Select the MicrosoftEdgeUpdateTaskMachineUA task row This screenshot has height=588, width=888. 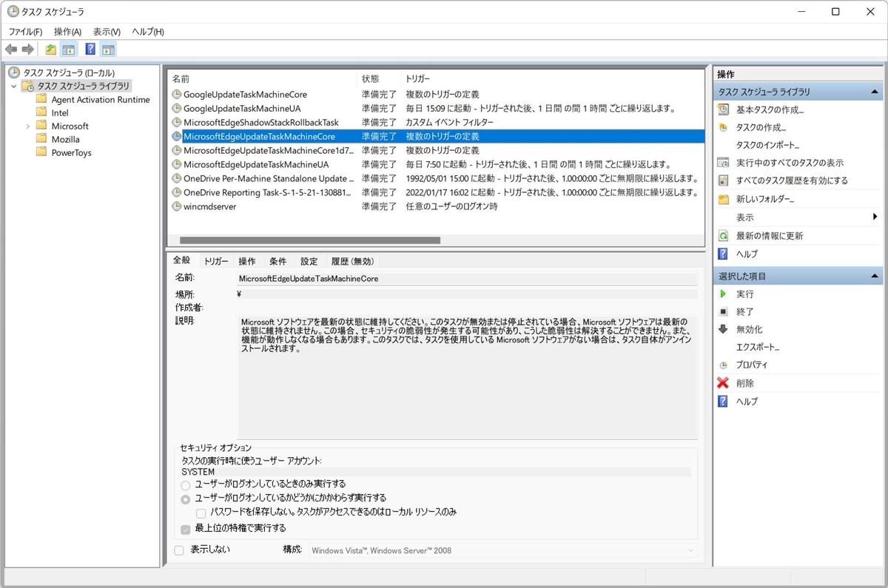(435, 164)
